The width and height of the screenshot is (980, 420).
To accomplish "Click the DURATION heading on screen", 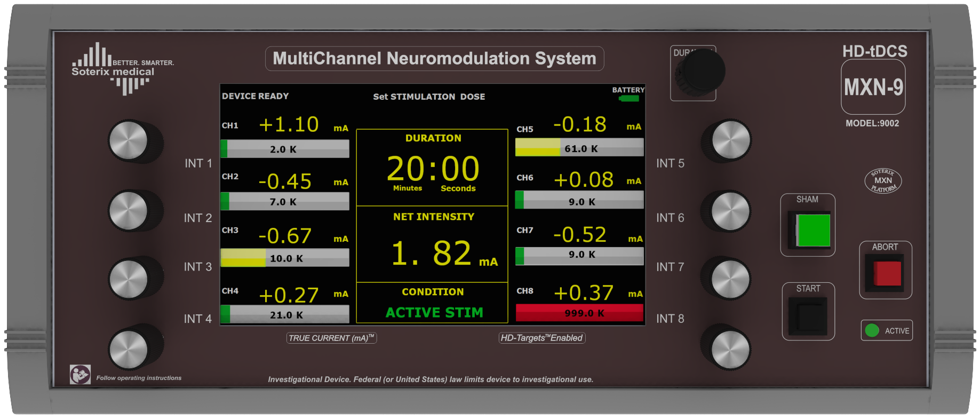I will (x=433, y=138).
